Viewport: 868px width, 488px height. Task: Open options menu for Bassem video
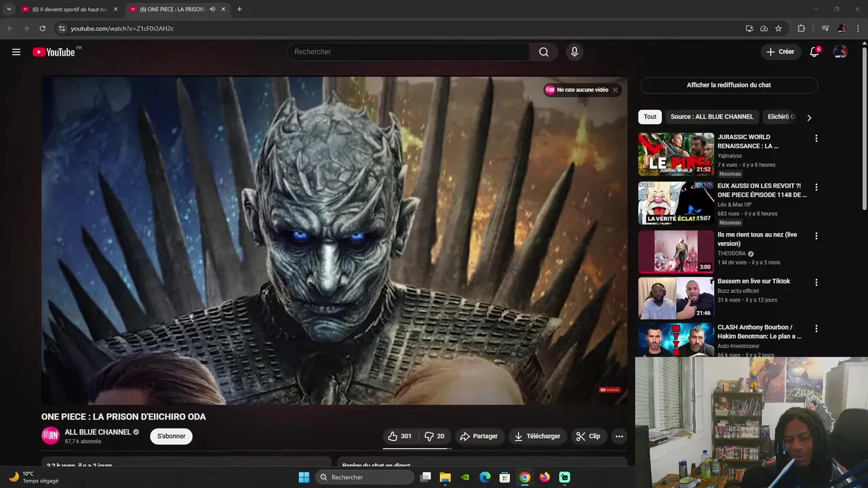coord(816,282)
